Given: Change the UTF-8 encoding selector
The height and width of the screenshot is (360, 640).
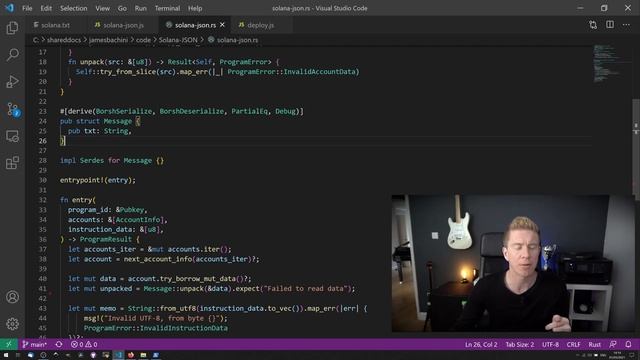Looking at the screenshot, I should point(550,344).
